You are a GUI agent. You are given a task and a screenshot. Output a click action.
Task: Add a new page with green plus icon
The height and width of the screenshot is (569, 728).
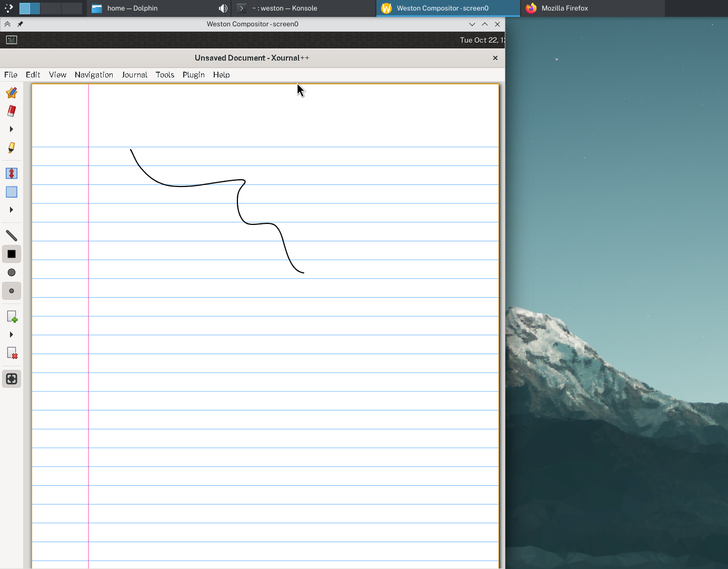coord(12,317)
